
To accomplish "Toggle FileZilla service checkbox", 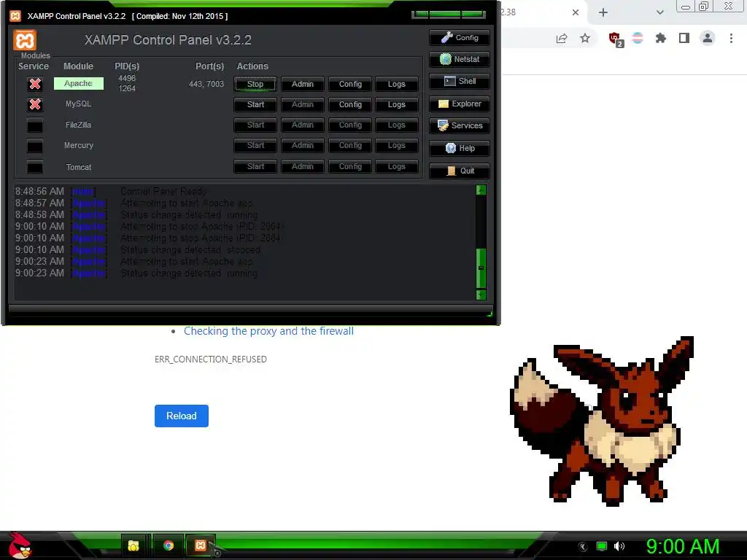I will tap(35, 125).
